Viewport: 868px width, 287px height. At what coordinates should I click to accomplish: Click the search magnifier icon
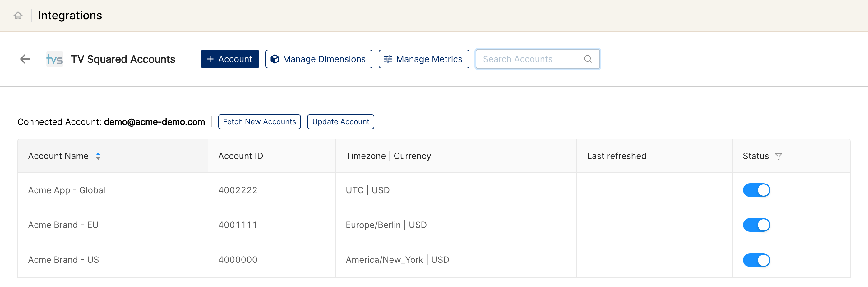(588, 59)
